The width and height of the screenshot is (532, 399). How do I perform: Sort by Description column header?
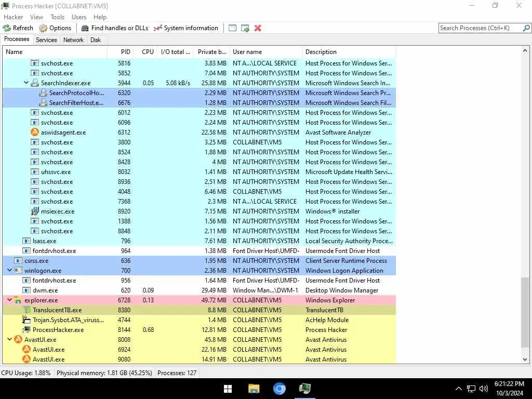tap(349, 52)
